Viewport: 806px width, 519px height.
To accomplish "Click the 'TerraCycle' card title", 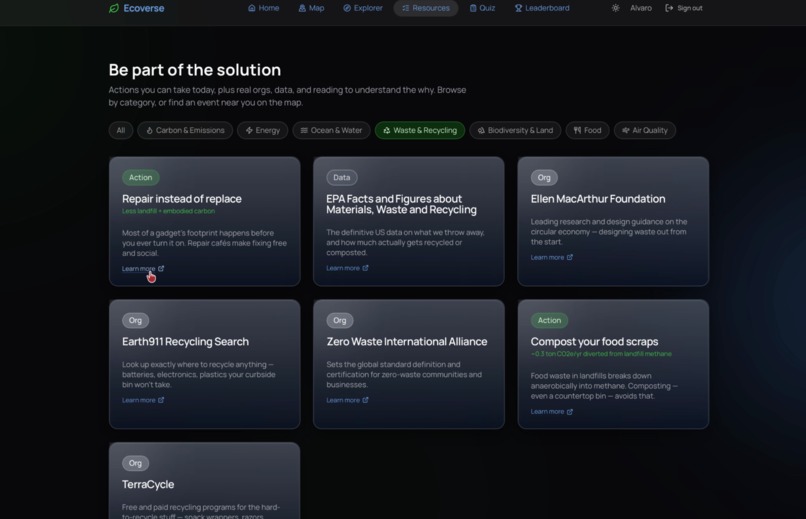I will click(148, 485).
